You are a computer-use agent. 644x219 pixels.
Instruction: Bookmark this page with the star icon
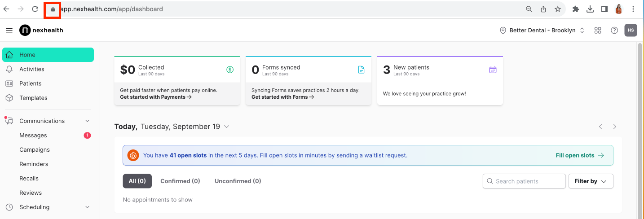tap(557, 9)
